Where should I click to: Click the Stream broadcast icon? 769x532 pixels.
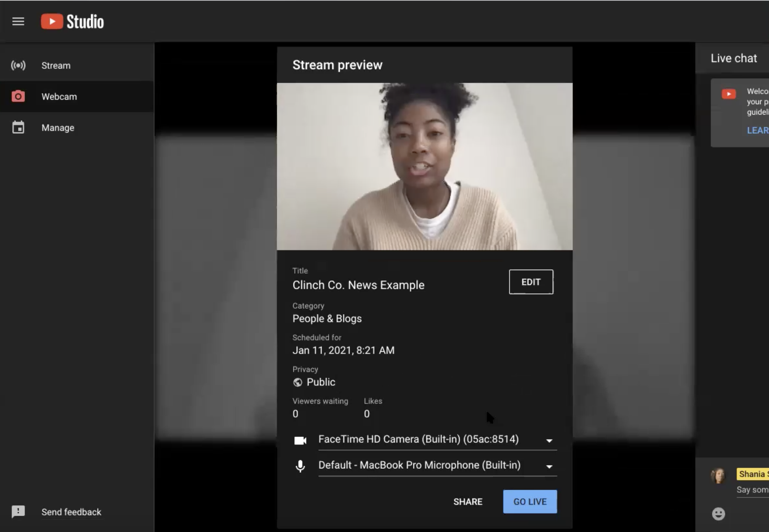click(18, 65)
